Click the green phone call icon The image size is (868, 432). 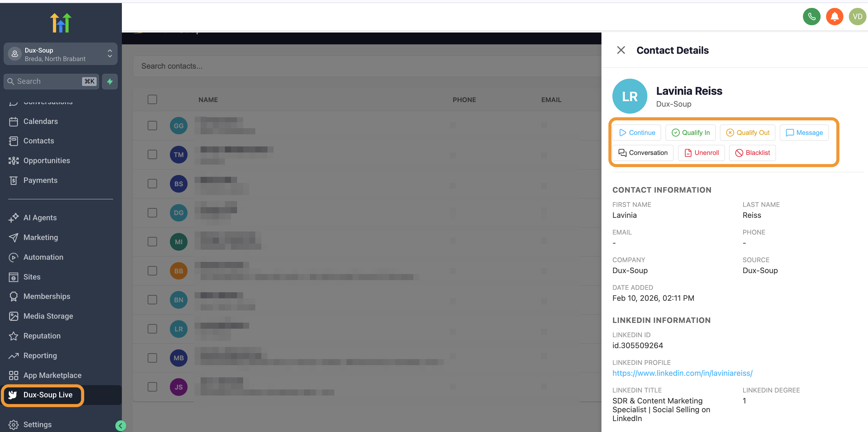(811, 16)
